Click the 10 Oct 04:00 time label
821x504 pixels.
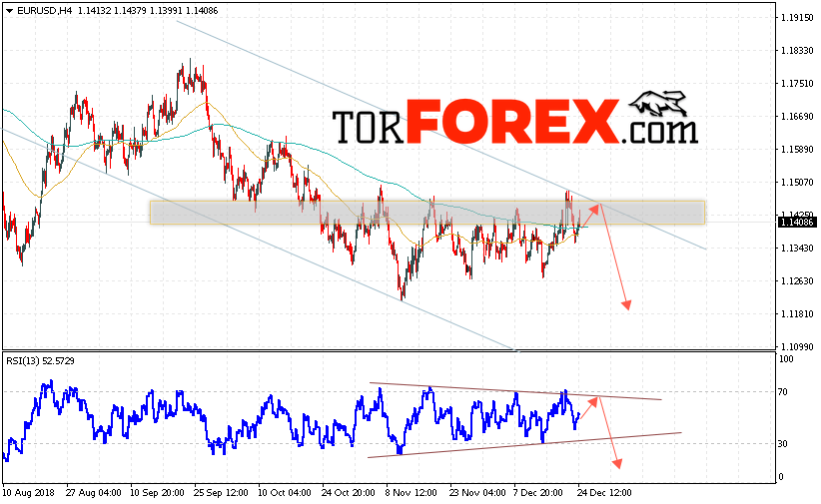[x=285, y=493]
